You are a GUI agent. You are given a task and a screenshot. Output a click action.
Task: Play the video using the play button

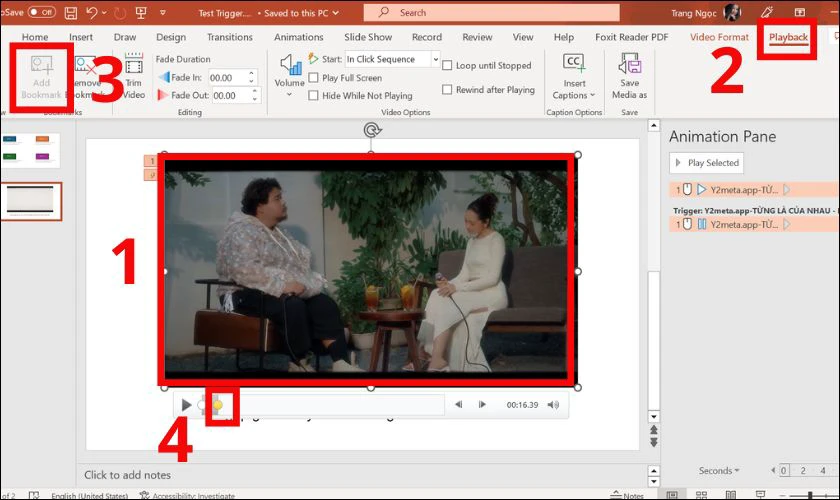click(186, 405)
